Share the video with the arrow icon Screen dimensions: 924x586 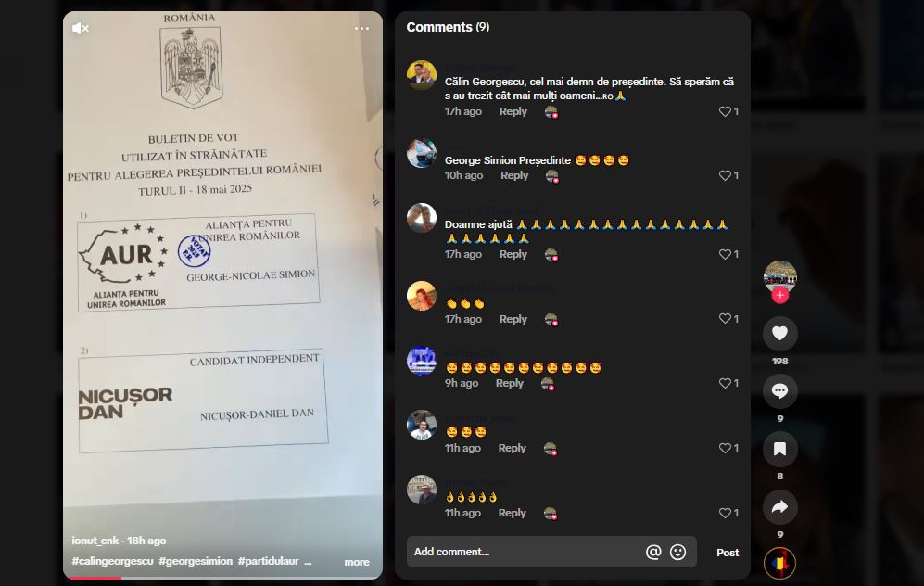point(779,507)
